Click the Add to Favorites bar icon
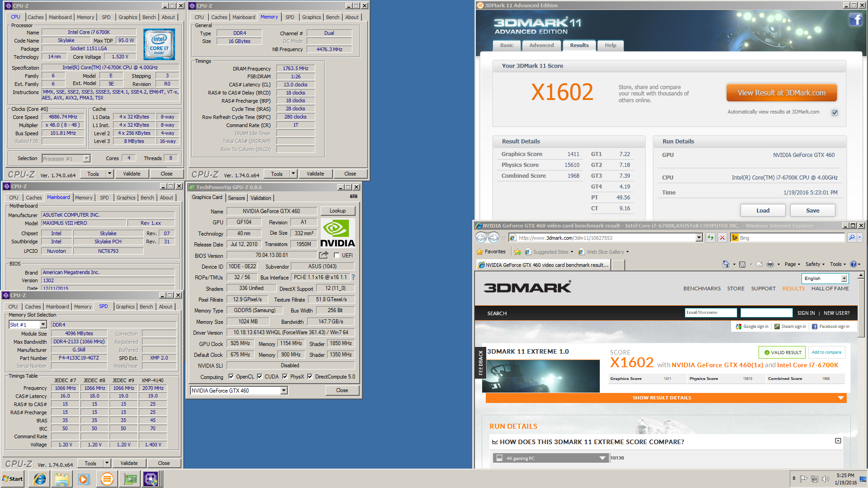This screenshot has width=868, height=488. point(517,252)
